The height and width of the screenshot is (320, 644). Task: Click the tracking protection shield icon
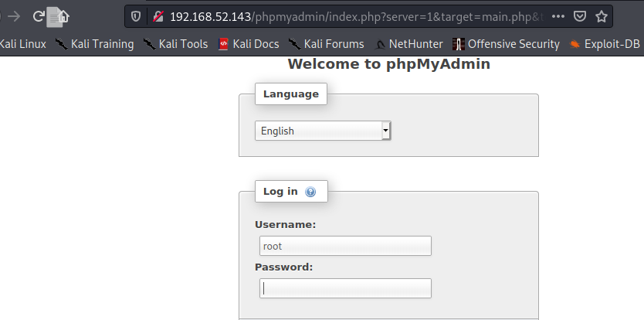(x=136, y=16)
